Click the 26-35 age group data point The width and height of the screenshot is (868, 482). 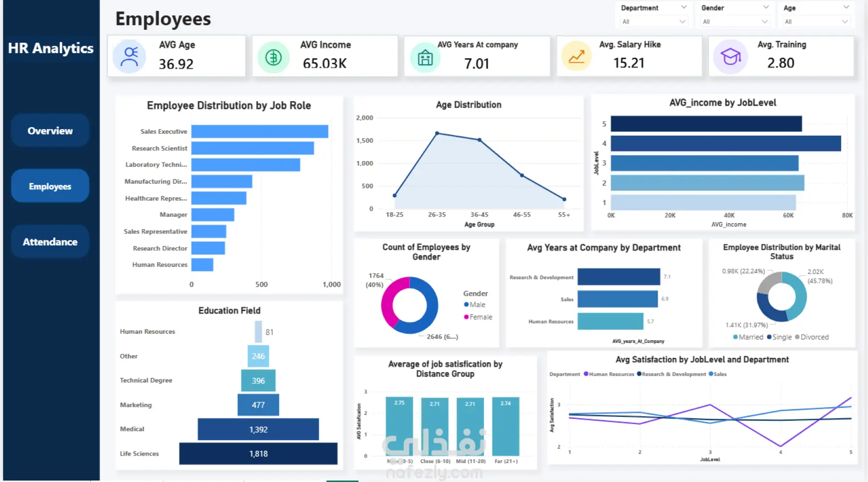pos(437,133)
